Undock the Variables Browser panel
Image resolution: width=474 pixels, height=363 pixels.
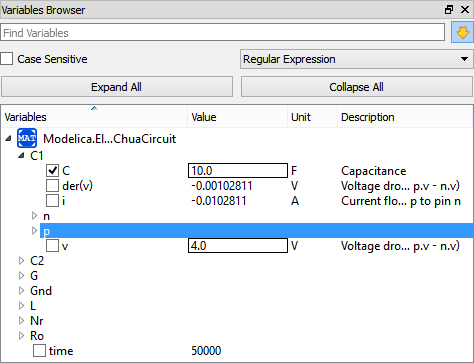tap(449, 10)
